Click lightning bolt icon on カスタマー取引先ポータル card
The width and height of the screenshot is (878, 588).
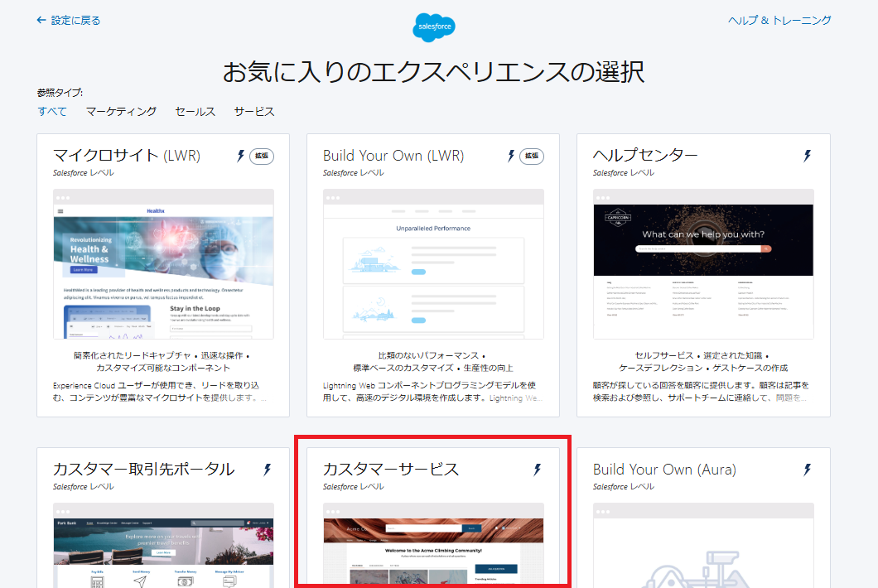click(x=267, y=470)
